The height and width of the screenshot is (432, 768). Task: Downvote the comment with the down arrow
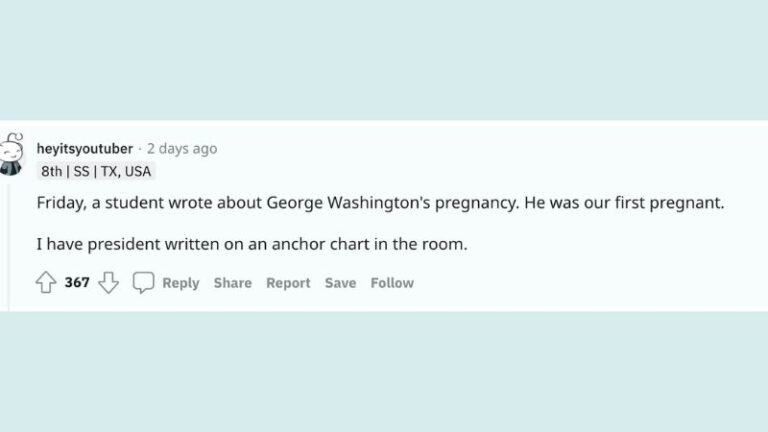click(108, 283)
